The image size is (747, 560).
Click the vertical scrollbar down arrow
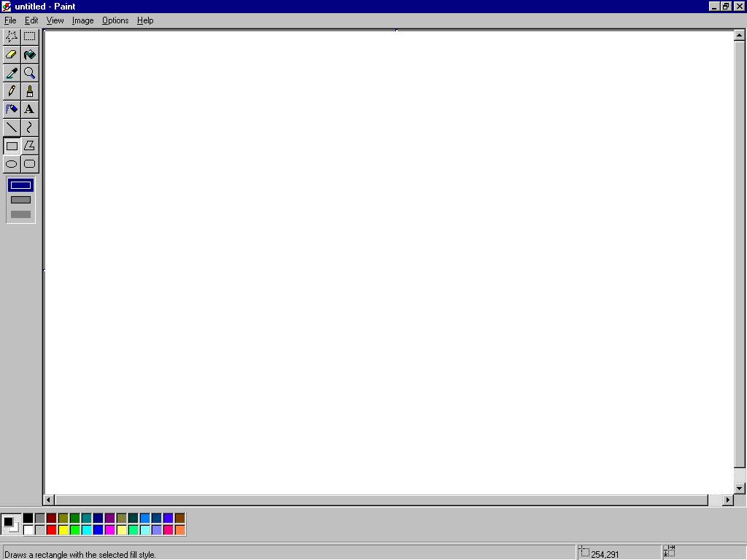pyautogui.click(x=740, y=488)
